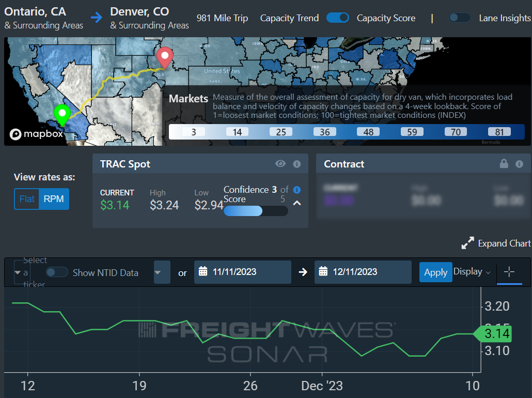
Task: Click TRAC Spot info icon
Action: click(297, 164)
